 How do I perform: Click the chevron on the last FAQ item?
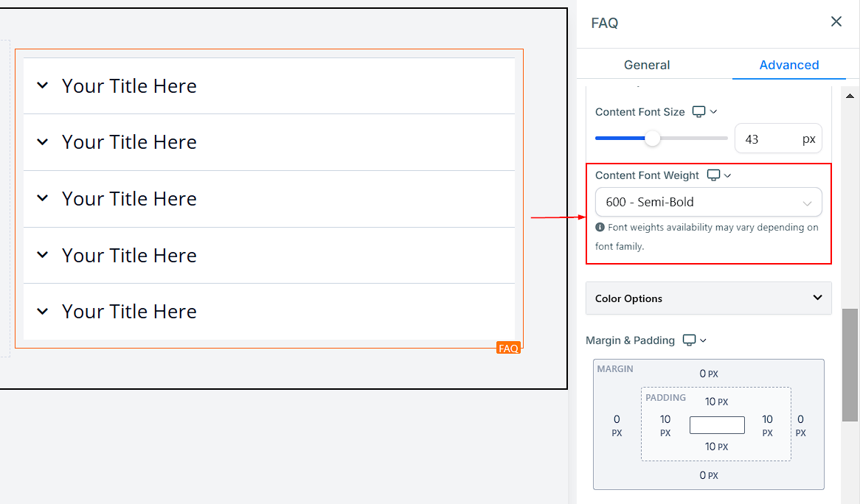[x=43, y=312]
